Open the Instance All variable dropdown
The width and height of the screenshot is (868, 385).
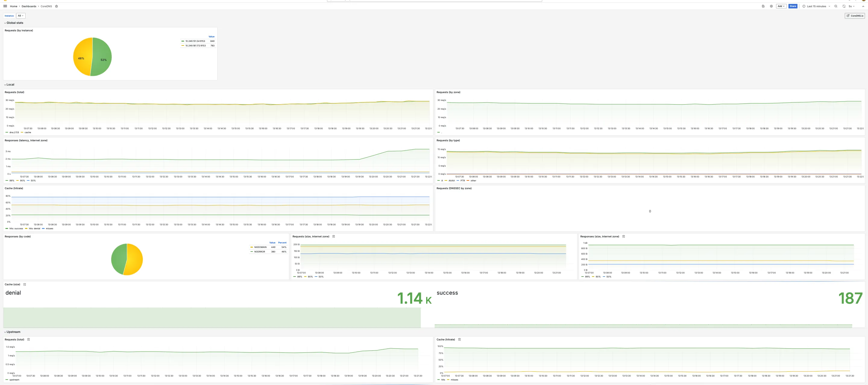(20, 15)
